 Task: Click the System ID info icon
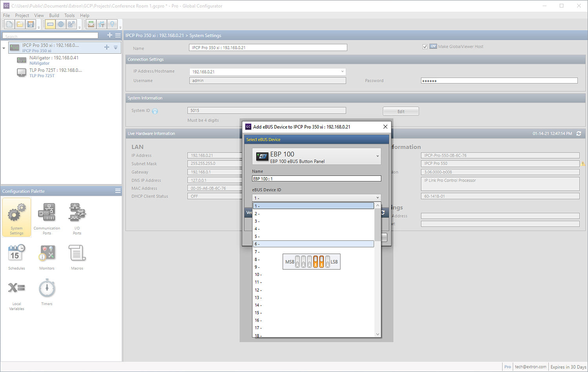[155, 111]
